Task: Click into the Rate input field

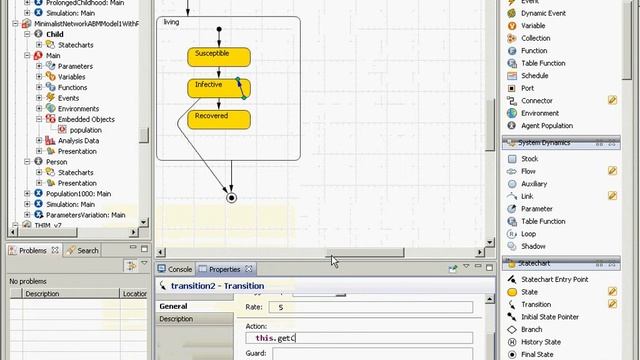Action: [371, 307]
